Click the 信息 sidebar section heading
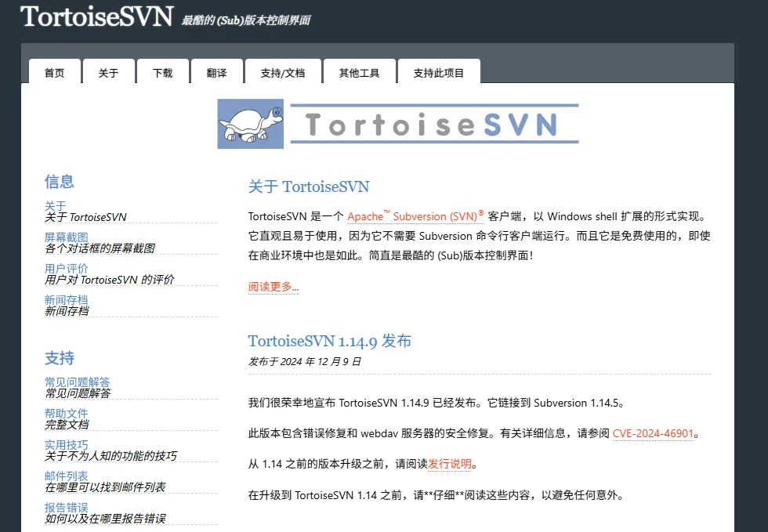This screenshot has width=768, height=532. 60,182
